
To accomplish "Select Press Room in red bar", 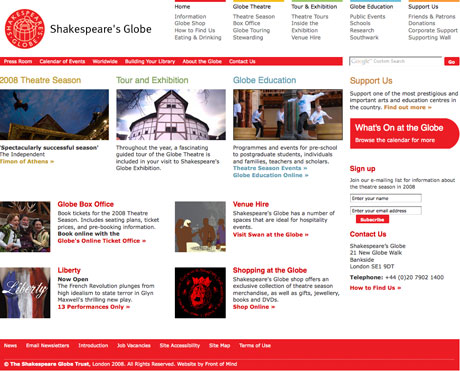I will [18, 61].
